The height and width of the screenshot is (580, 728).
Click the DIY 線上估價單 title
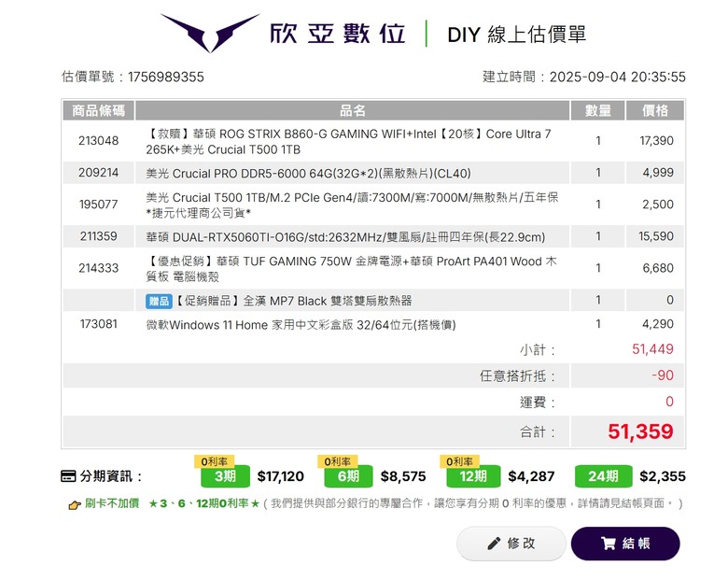(x=516, y=35)
